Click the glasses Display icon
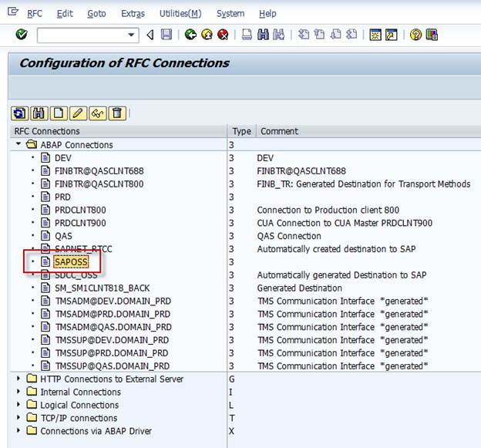 pos(98,113)
